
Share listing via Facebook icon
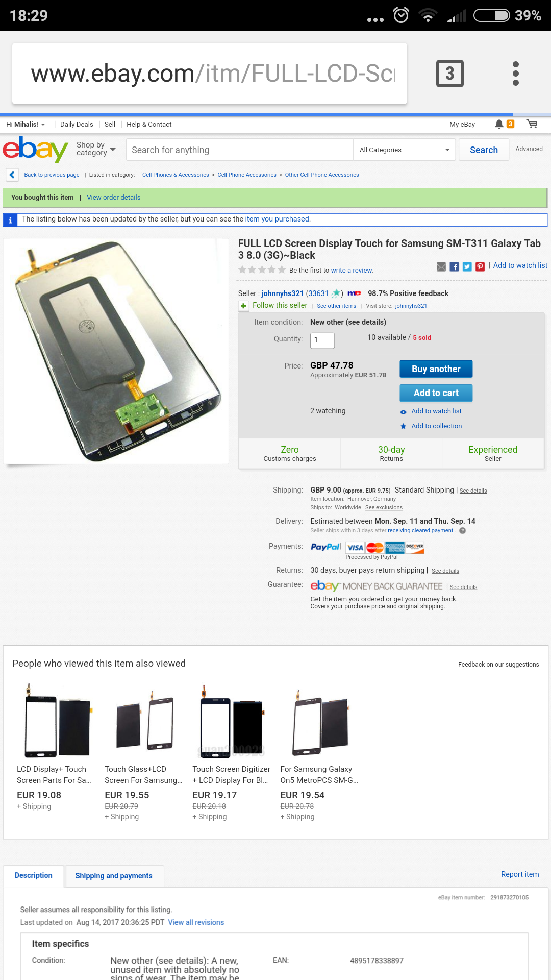(x=454, y=266)
